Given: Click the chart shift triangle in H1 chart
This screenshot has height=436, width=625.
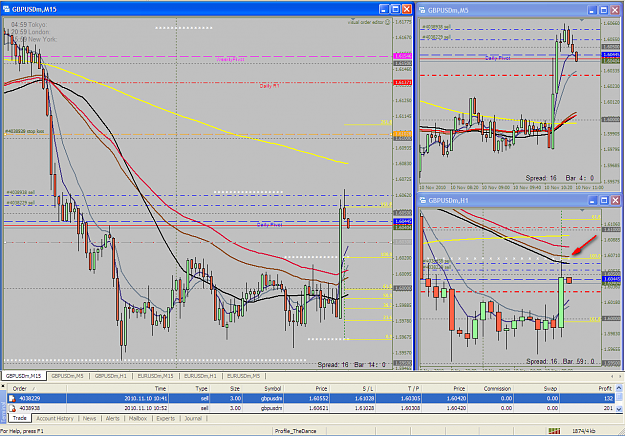Looking at the screenshot, I should [582, 210].
